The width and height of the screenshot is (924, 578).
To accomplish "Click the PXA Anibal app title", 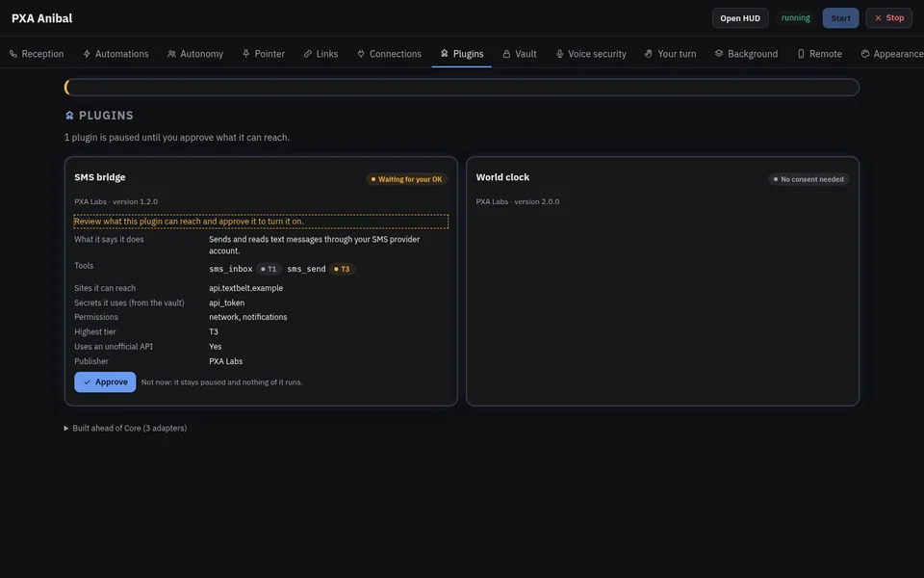I will tap(41, 18).
